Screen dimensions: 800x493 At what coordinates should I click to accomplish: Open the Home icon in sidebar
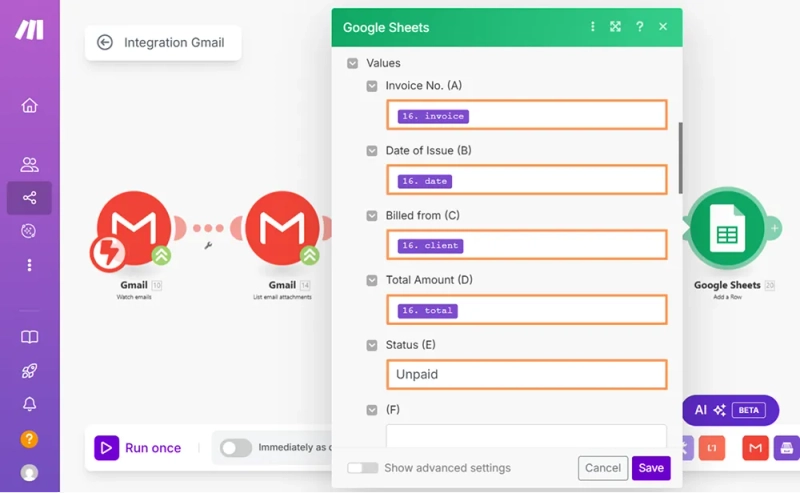point(29,105)
